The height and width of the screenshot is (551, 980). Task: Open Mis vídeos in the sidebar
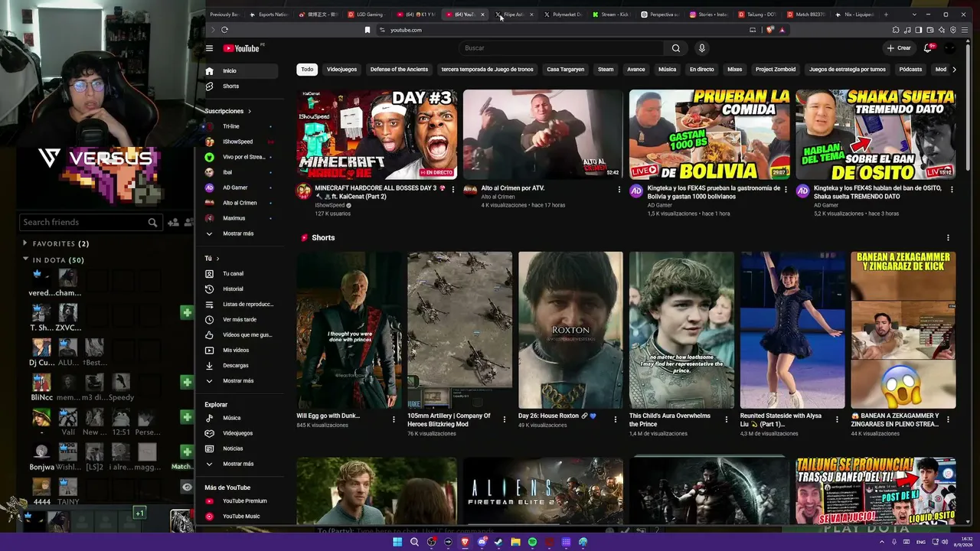240,350
